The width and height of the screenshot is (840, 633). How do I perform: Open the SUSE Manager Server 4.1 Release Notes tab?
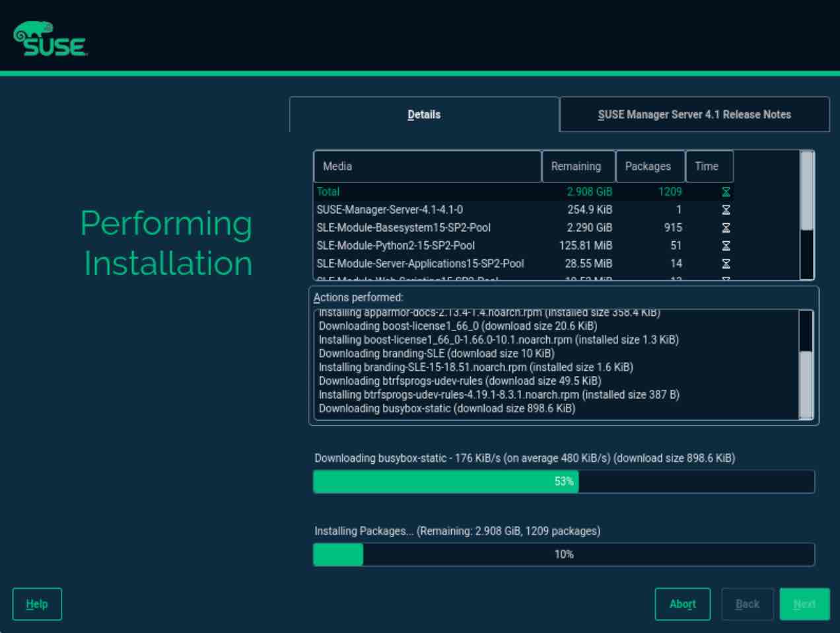coord(694,114)
